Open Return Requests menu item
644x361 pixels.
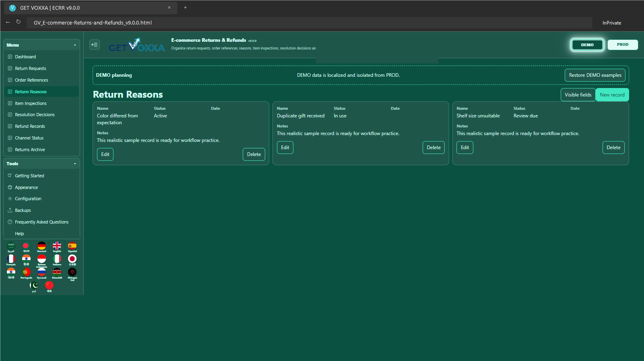tap(41, 68)
